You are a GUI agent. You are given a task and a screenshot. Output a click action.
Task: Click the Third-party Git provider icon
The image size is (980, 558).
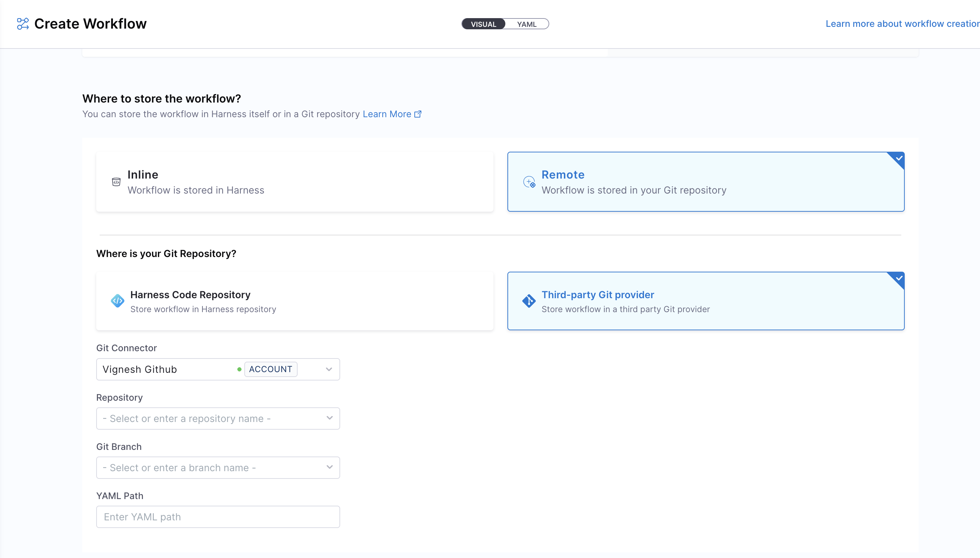coord(529,301)
